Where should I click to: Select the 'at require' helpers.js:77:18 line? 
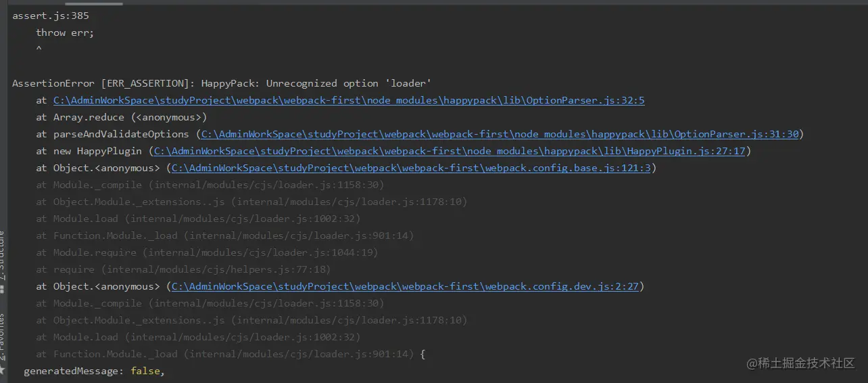[183, 269]
